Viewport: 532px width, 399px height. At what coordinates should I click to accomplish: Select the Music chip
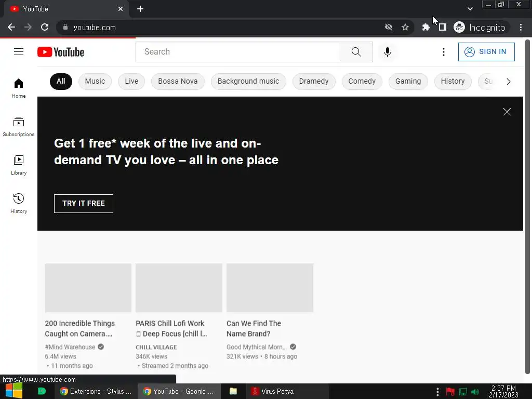tap(95, 82)
